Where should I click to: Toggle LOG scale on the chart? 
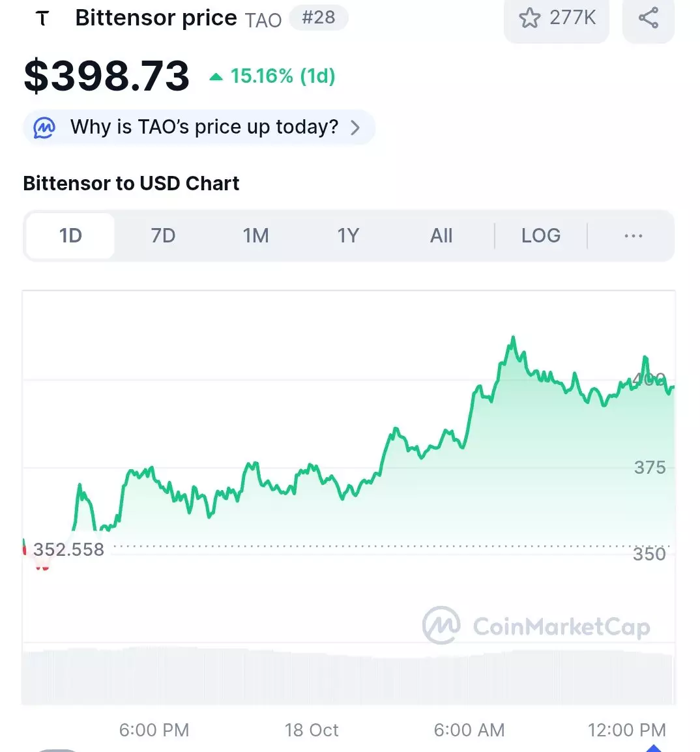(540, 235)
